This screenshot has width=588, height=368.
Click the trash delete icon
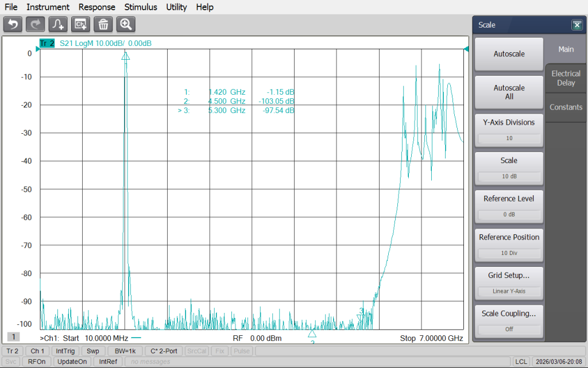click(103, 24)
